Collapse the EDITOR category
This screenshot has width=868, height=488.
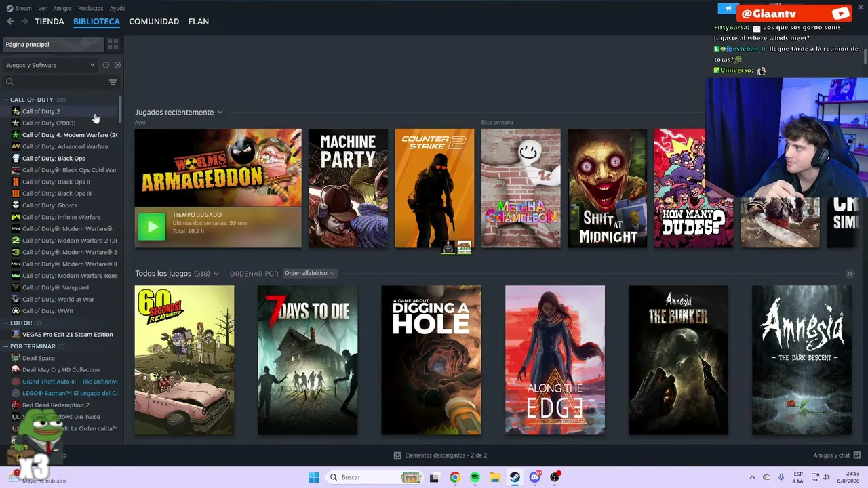click(x=6, y=323)
